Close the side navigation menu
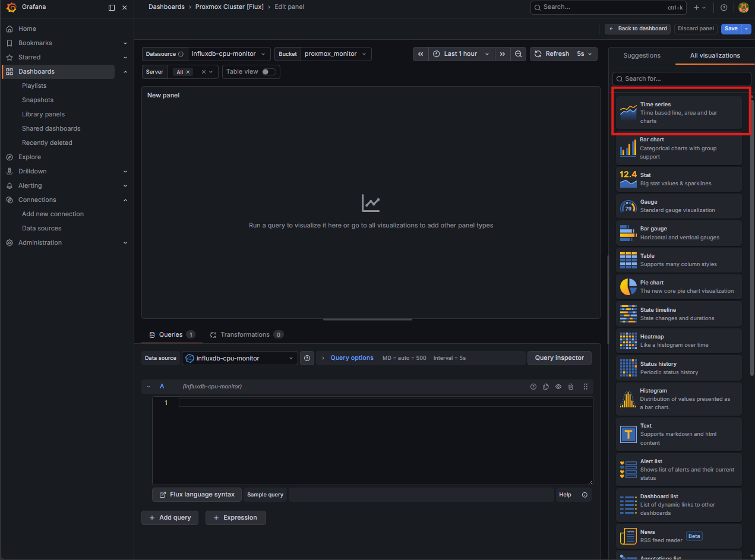The image size is (755, 560). pyautogui.click(x=124, y=8)
